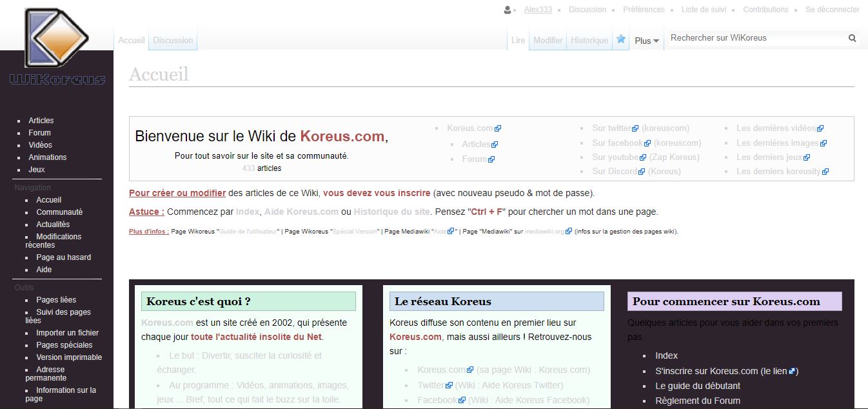Open the Forum link in the sidebar
The width and height of the screenshot is (868, 409).
pos(39,133)
